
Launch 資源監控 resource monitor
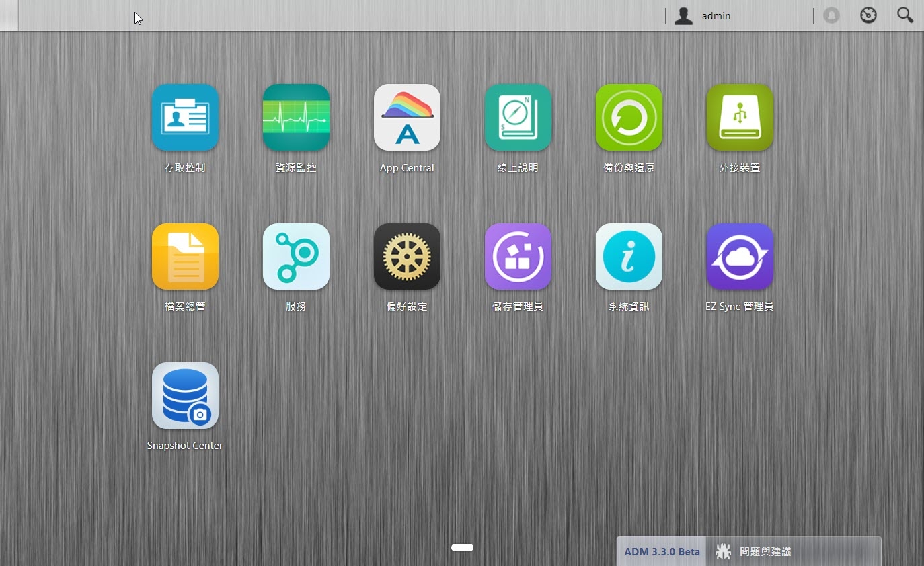pos(296,118)
